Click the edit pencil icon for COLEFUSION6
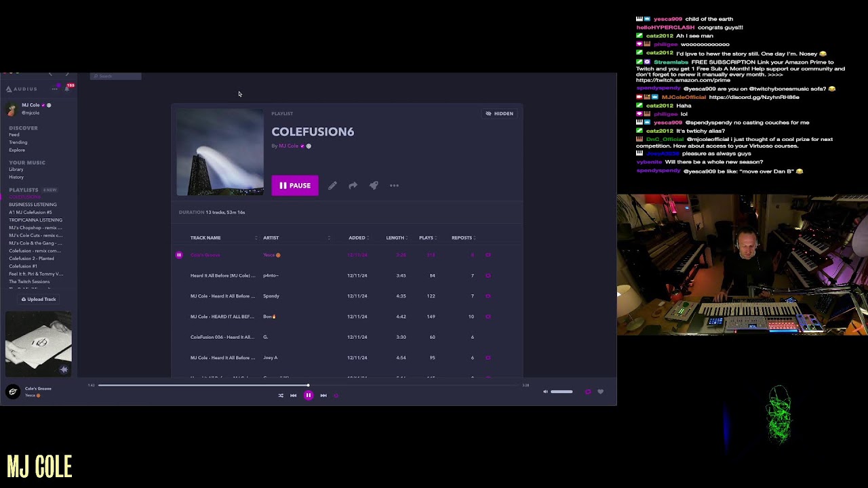This screenshot has width=868, height=488. click(x=332, y=186)
